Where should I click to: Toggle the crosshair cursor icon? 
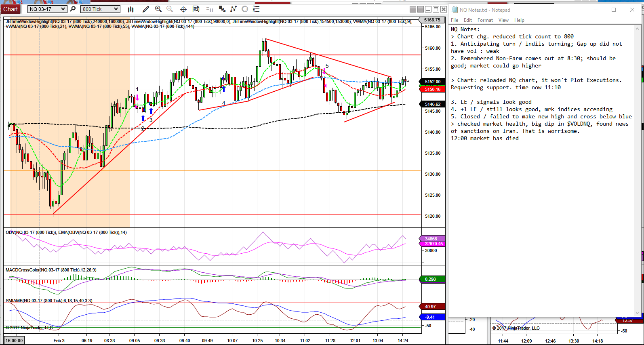click(183, 9)
